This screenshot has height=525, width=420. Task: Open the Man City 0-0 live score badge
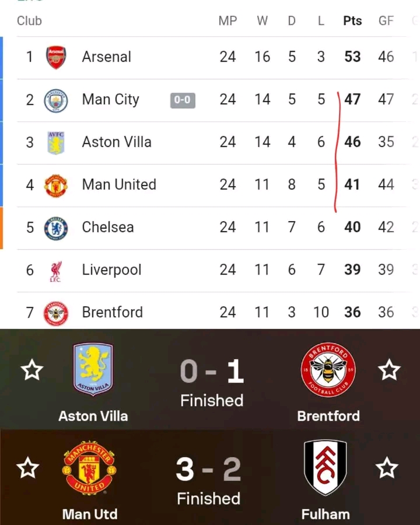coord(183,100)
